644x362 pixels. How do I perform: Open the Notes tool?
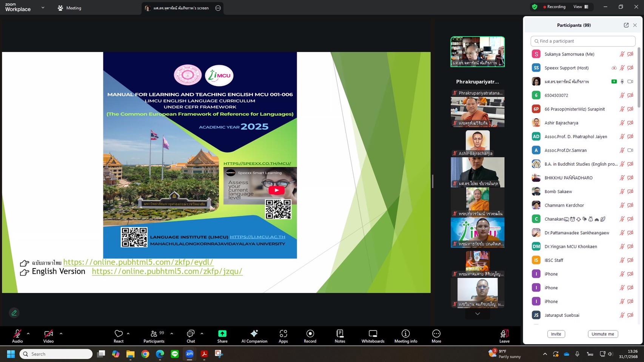pyautogui.click(x=340, y=336)
